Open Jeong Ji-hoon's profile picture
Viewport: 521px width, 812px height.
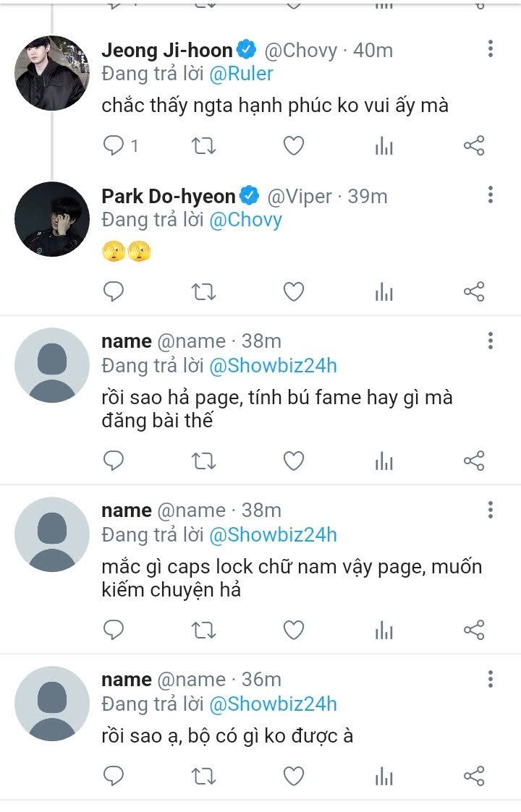point(52,73)
